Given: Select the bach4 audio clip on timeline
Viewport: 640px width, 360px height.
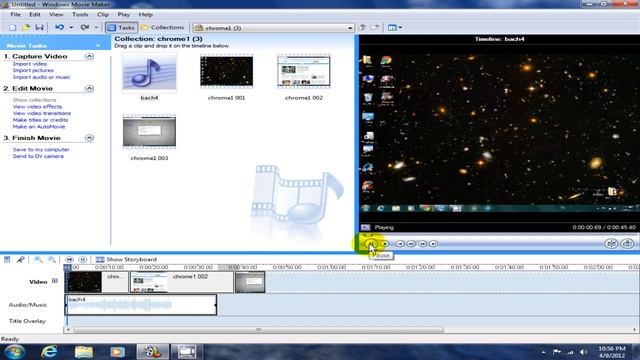Looking at the screenshot, I should coord(141,304).
